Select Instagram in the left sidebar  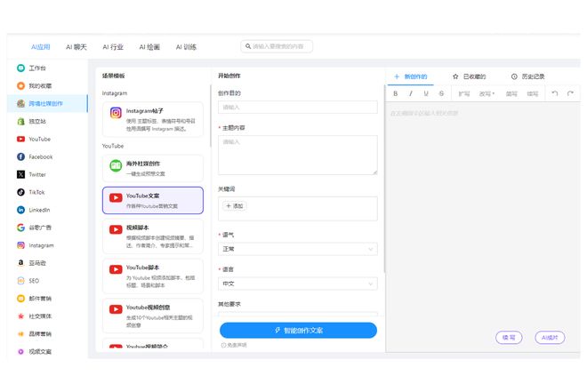47,245
